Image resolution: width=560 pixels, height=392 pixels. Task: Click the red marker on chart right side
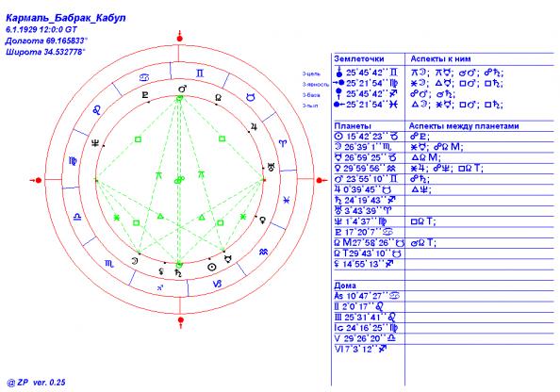click(x=321, y=180)
